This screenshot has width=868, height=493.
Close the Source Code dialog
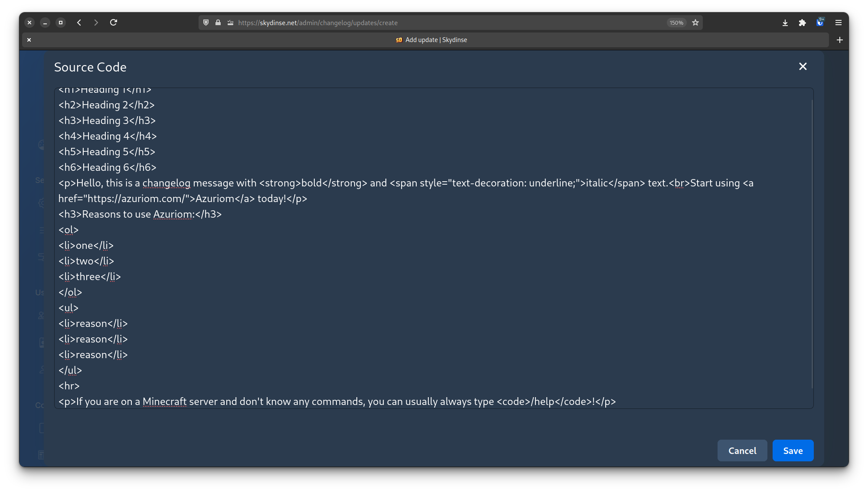tap(803, 66)
